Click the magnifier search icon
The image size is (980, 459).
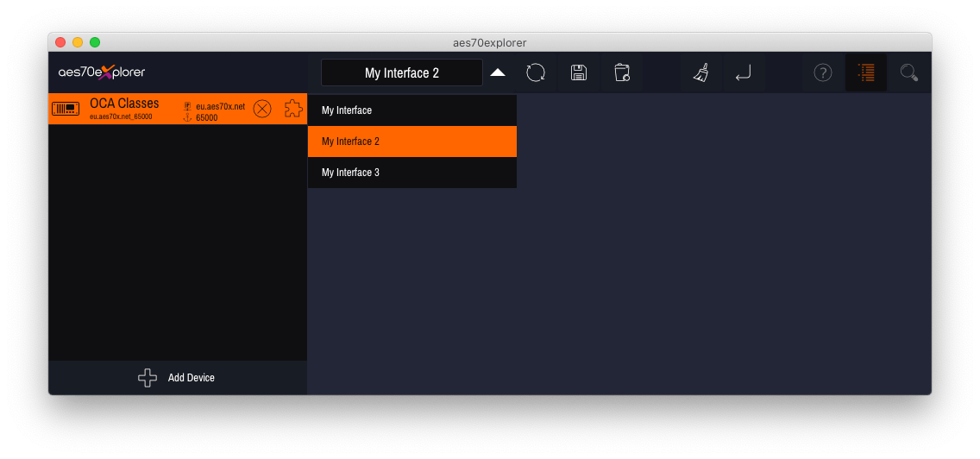click(908, 73)
